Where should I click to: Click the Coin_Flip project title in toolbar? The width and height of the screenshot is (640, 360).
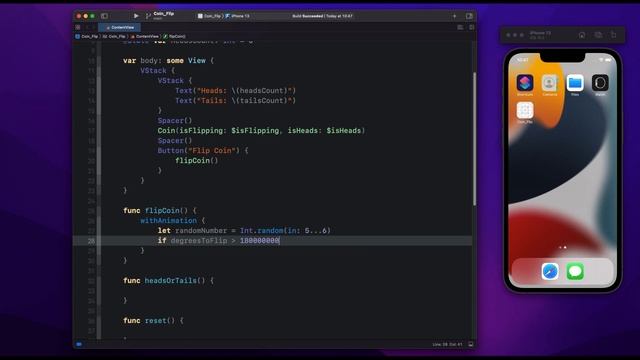pyautogui.click(x=163, y=14)
